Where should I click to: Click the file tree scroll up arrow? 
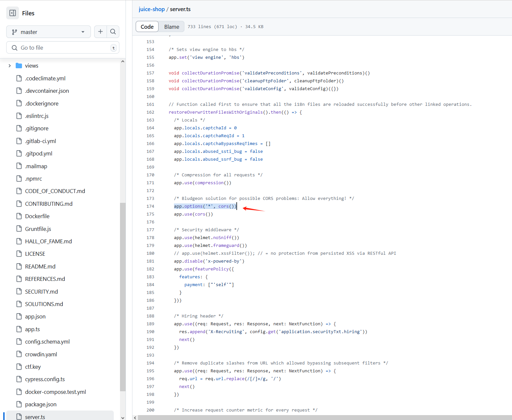123,61
